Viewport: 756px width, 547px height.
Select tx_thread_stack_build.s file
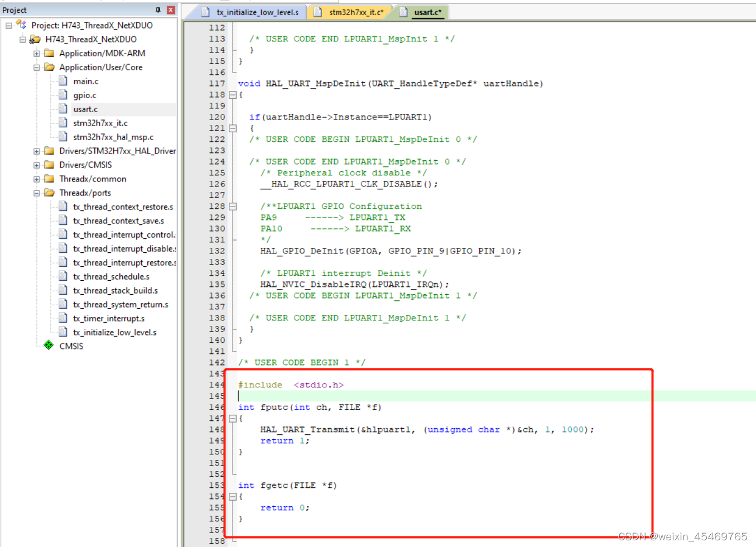pos(115,291)
